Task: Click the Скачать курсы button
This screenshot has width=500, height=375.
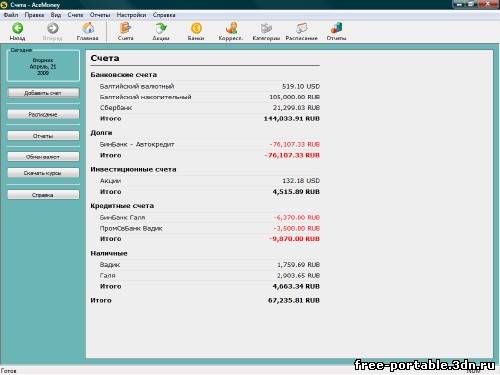Action: (43, 173)
